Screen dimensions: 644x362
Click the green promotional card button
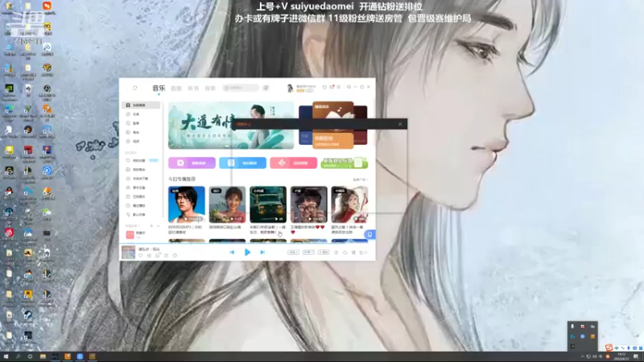pos(345,163)
